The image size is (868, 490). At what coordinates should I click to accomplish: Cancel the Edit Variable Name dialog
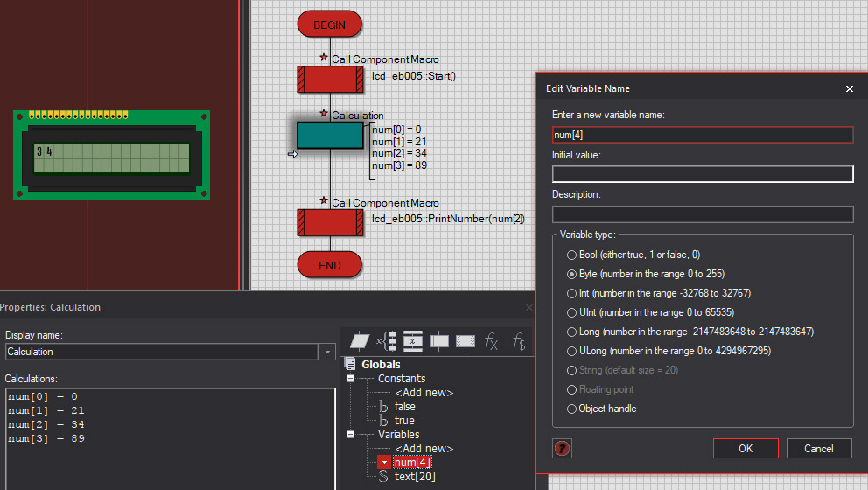(819, 449)
